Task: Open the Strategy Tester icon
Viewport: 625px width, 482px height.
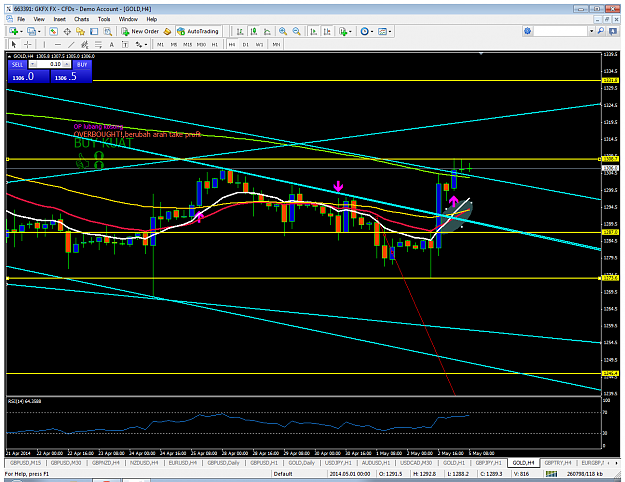Action: (x=108, y=31)
